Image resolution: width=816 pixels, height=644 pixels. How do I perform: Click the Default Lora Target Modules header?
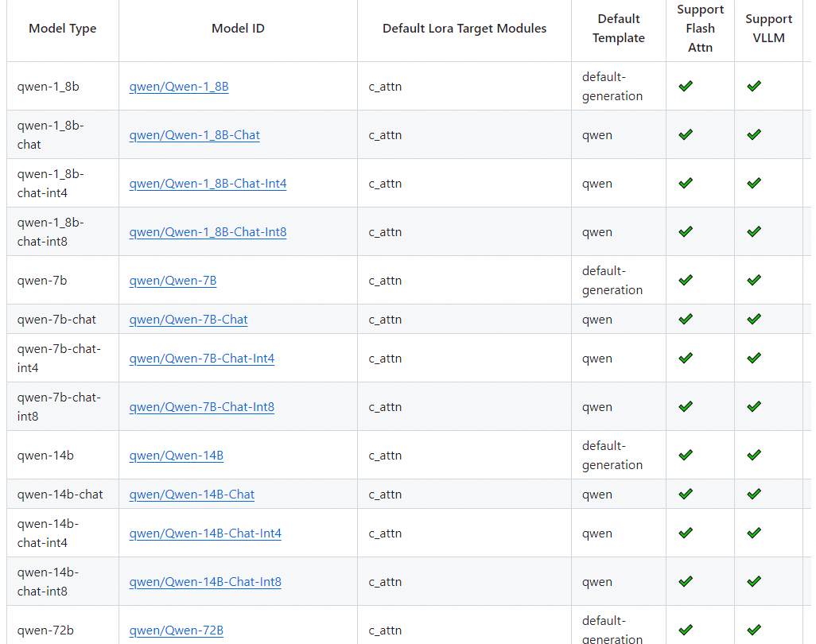point(464,29)
